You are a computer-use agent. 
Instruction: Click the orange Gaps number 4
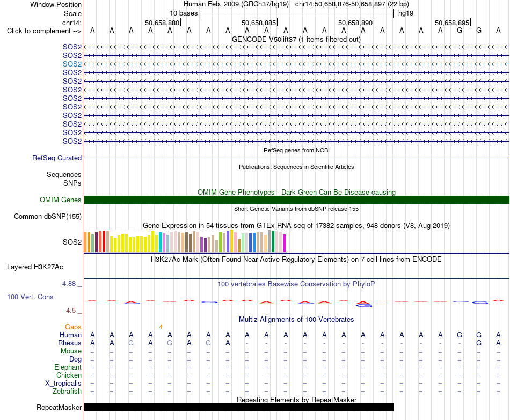161,327
